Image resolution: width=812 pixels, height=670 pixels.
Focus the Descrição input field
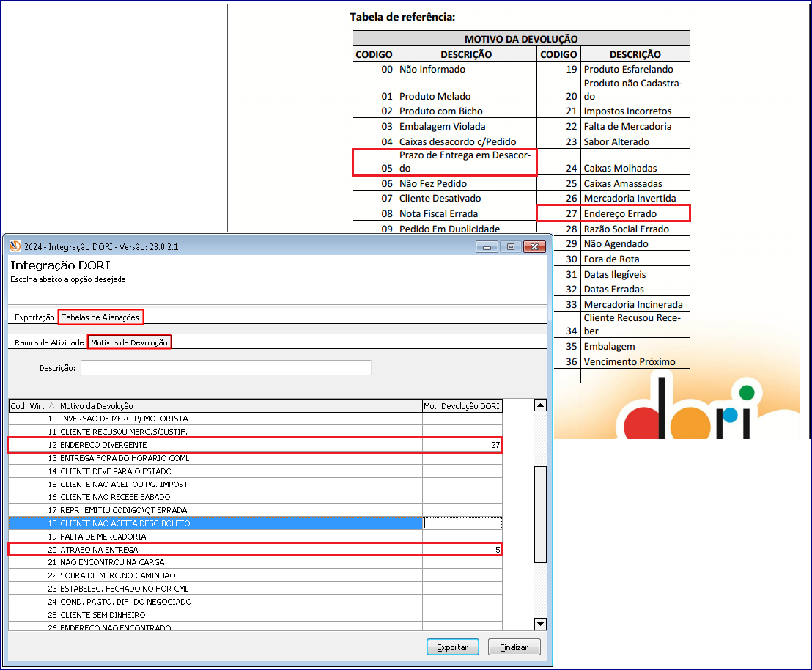tap(226, 368)
